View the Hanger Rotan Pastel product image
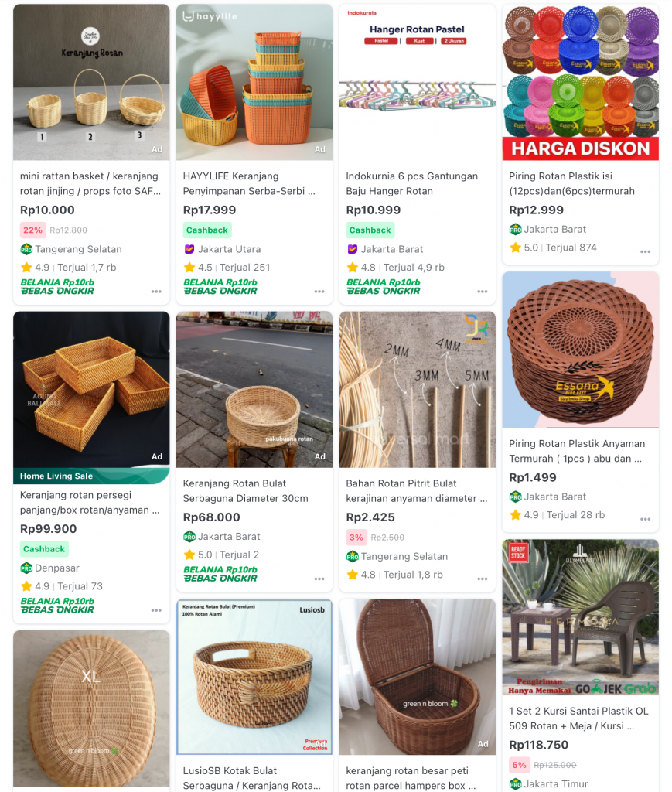Screen dimensions: 672x792 pos(417,82)
